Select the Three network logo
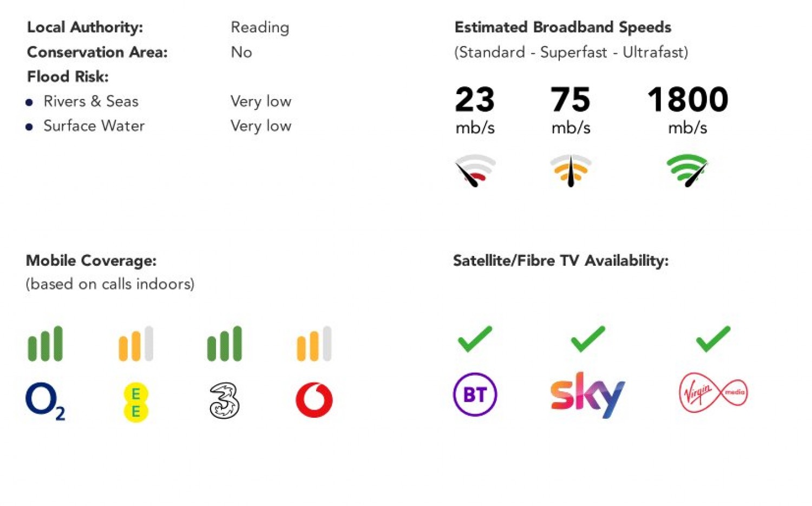Viewport: 812px width, 506px height. coord(224,400)
